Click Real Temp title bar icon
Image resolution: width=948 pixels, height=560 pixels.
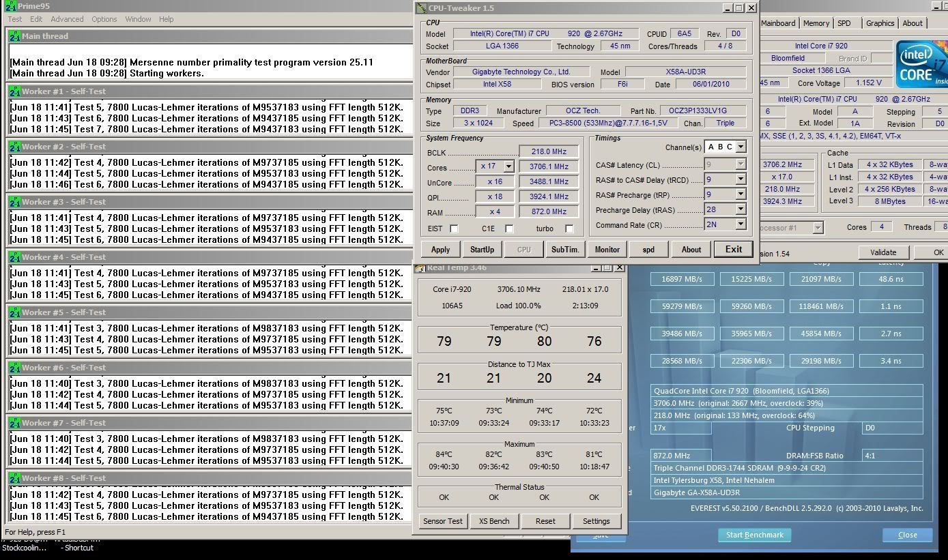(421, 267)
